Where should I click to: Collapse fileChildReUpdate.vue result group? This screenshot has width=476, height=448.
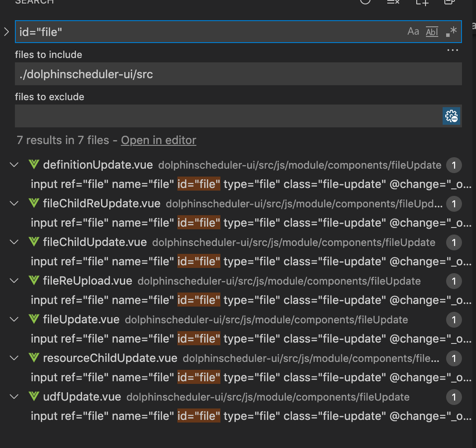tap(14, 203)
